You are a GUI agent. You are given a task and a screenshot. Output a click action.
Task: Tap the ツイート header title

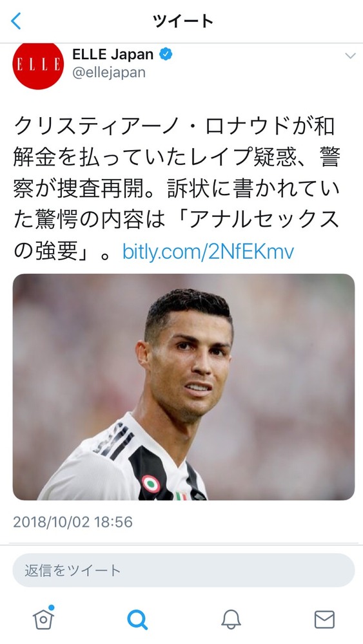183,21
